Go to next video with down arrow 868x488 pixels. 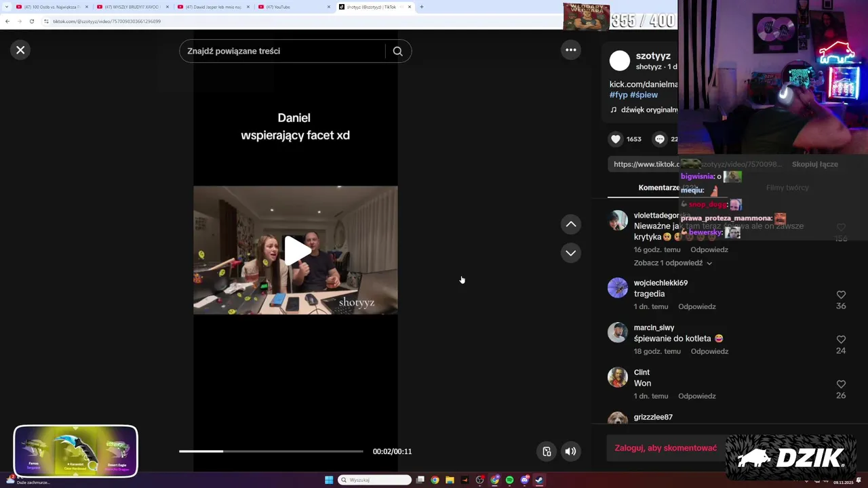click(x=571, y=253)
